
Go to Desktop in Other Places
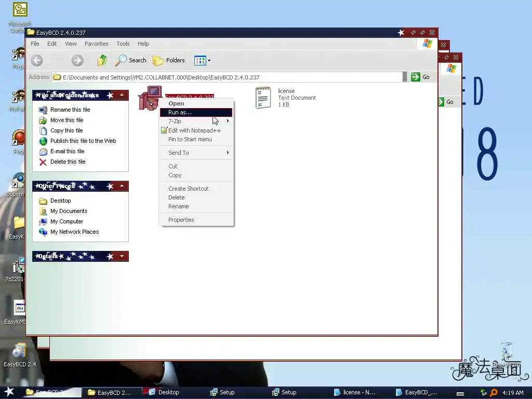pyautogui.click(x=60, y=201)
